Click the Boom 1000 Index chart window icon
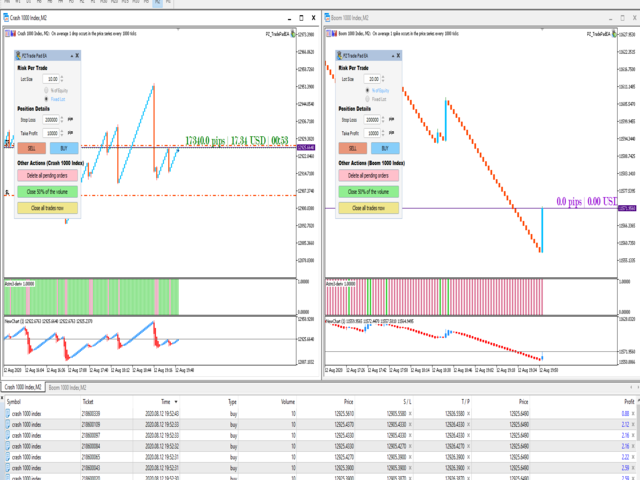The image size is (640, 480). pos(328,17)
